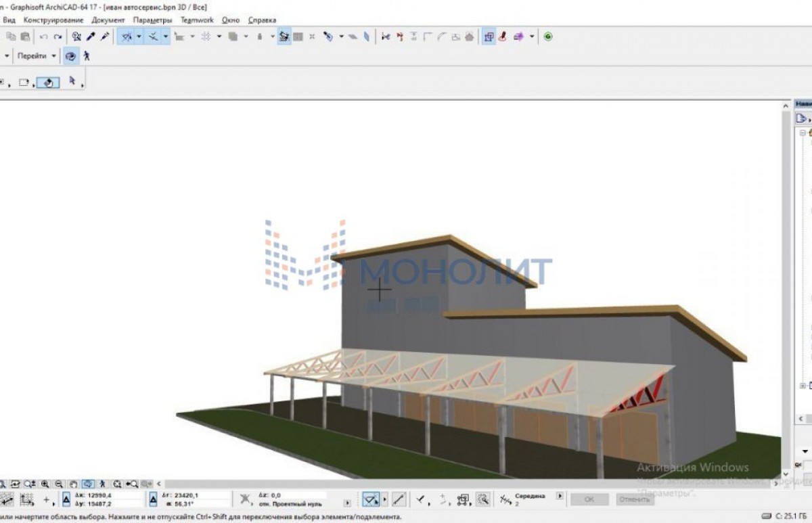812x523 pixels.
Task: Open the Вид menu
Action: [9, 20]
